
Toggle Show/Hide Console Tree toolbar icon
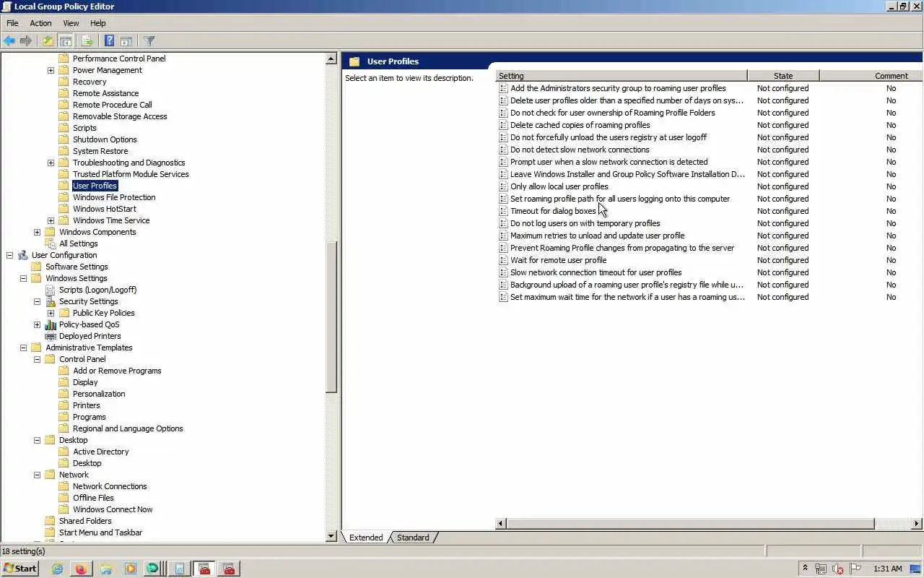click(x=66, y=41)
